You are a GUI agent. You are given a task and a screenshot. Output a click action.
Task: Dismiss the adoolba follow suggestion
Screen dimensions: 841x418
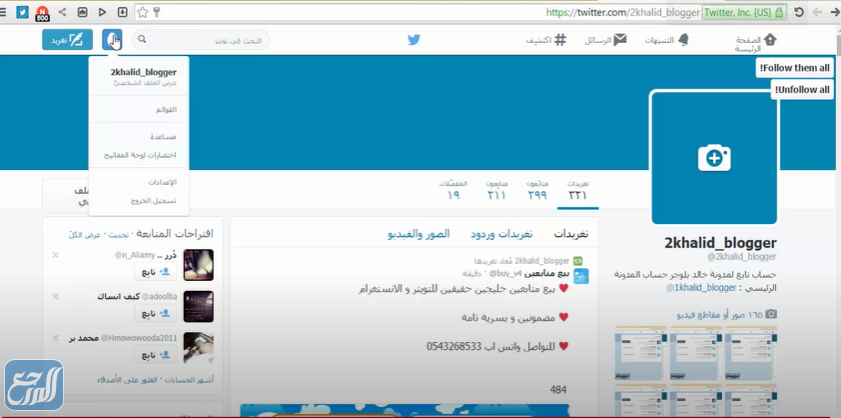tap(55, 297)
